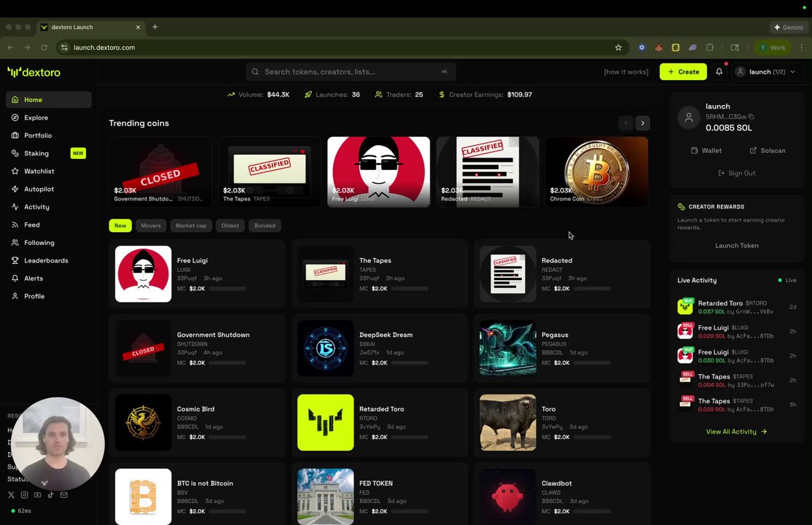812x525 pixels.
Task: Select the Bonded filter tab
Action: 265,225
